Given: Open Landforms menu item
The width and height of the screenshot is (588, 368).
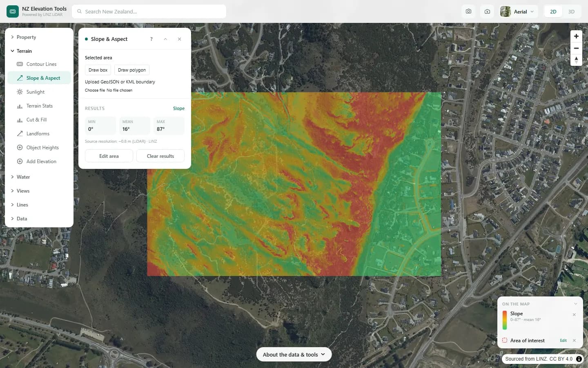Looking at the screenshot, I should [x=39, y=134].
